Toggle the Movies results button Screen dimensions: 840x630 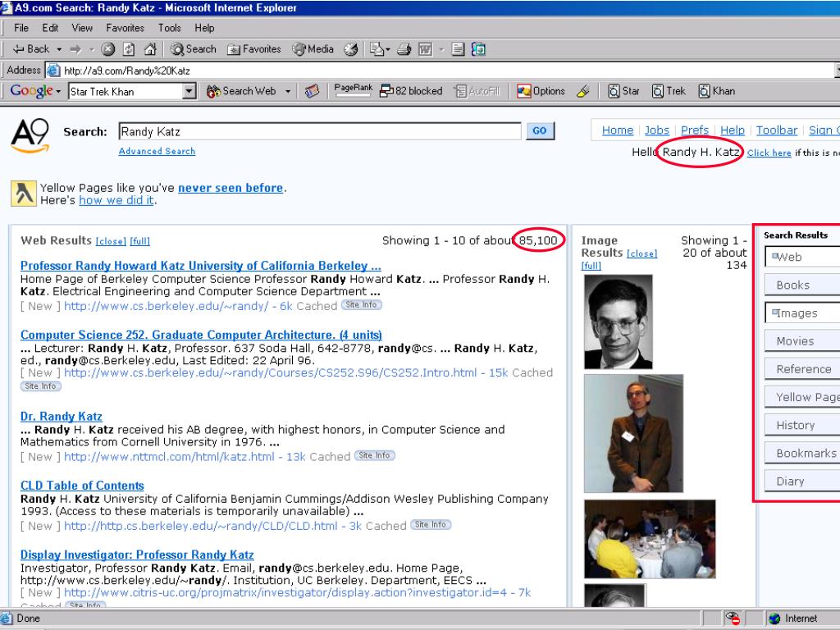(802, 340)
